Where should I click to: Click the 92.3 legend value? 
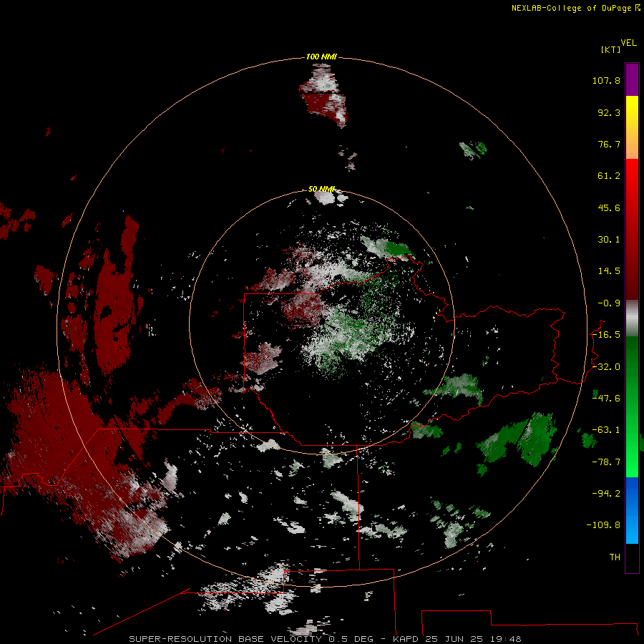pyautogui.click(x=609, y=112)
